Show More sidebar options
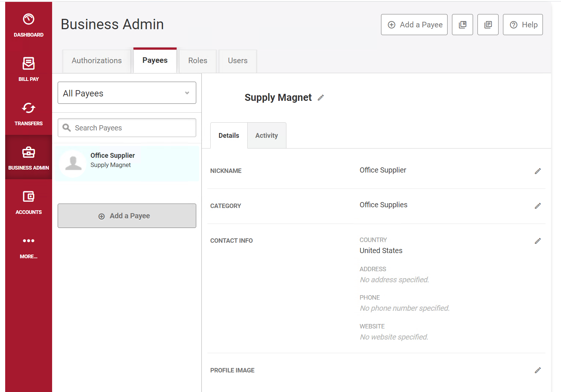Screen dimensions: 561x392 (x=28, y=246)
